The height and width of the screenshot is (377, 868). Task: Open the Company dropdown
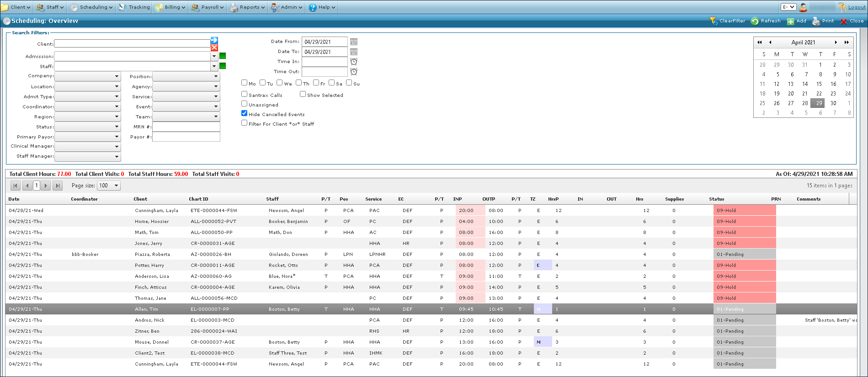(x=88, y=76)
